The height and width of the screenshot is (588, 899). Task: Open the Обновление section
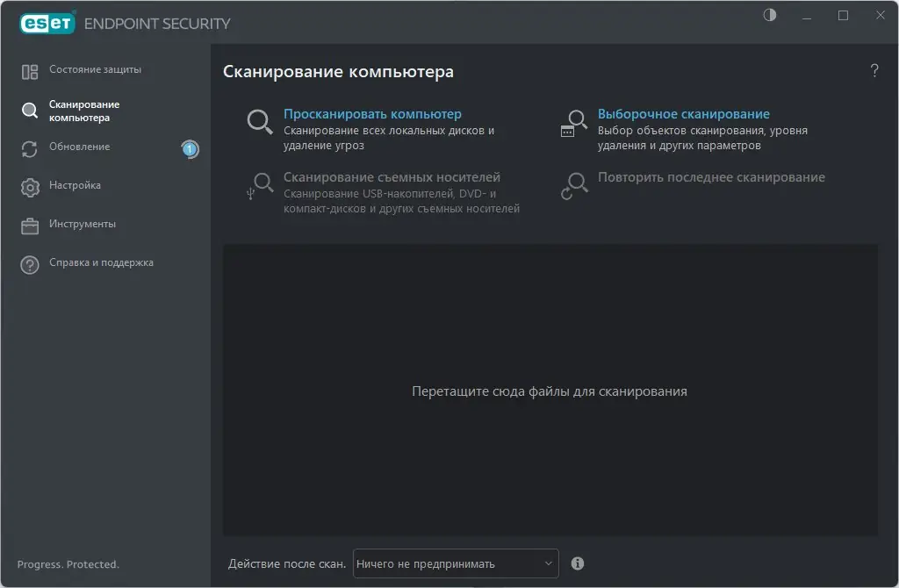82,146
